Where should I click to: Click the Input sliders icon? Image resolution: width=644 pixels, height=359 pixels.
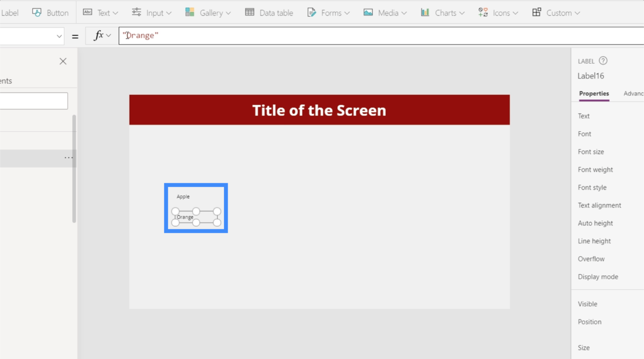136,12
